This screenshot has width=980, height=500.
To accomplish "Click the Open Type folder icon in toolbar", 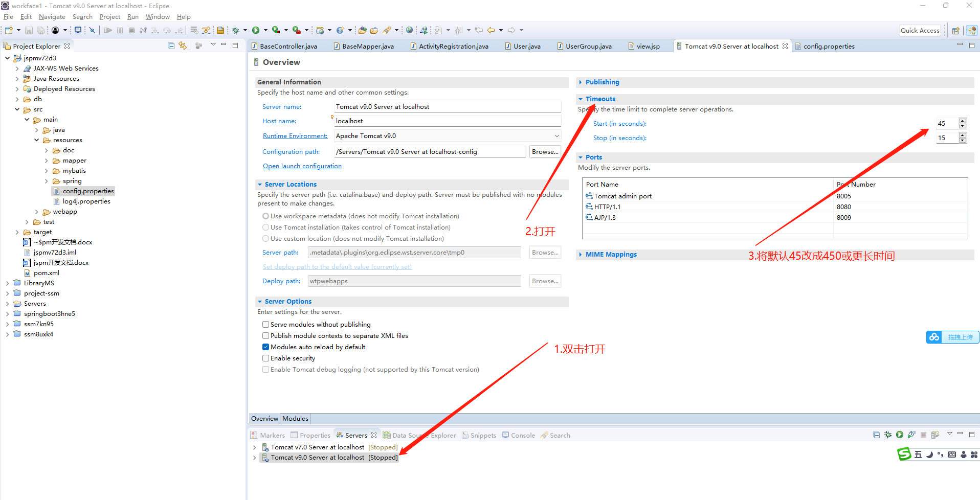I will coord(363,30).
